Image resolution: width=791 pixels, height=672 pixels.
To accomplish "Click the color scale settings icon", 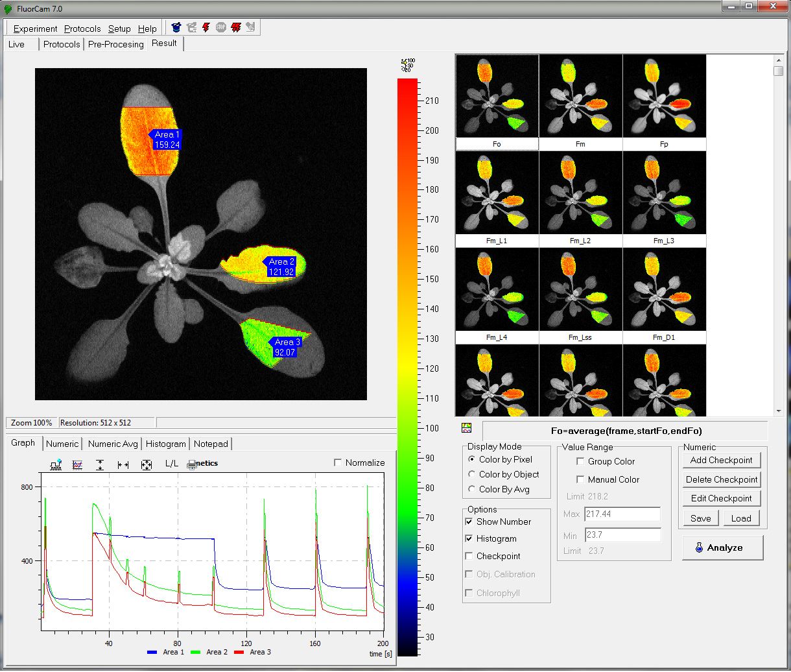I will [407, 65].
